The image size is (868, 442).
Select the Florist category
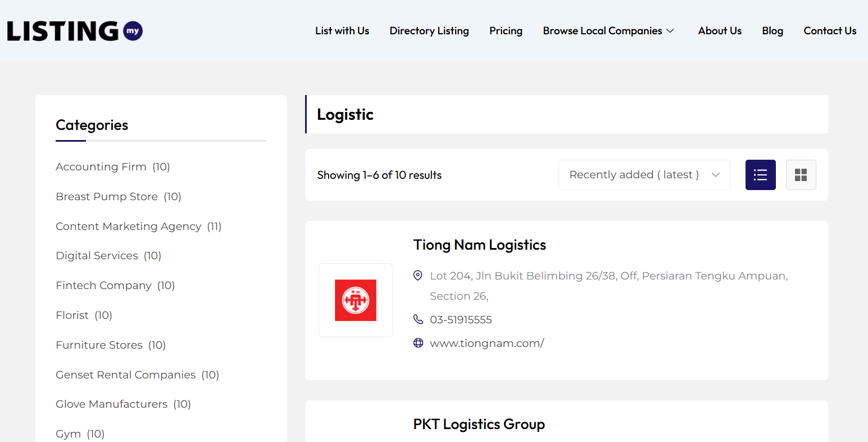(72, 315)
